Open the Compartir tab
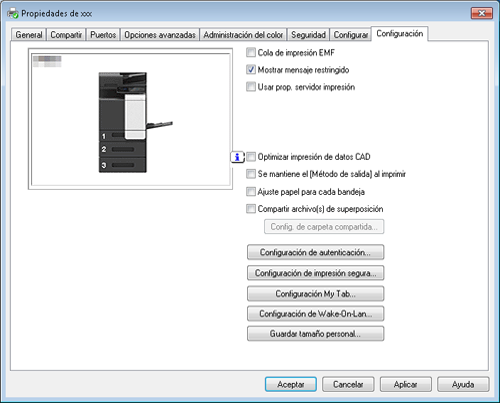500x403 pixels. tap(66, 35)
